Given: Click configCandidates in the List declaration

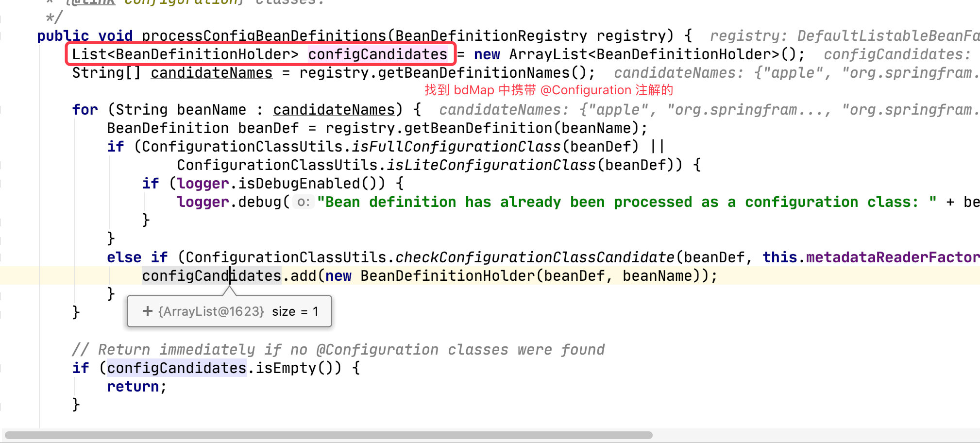Looking at the screenshot, I should (x=378, y=54).
